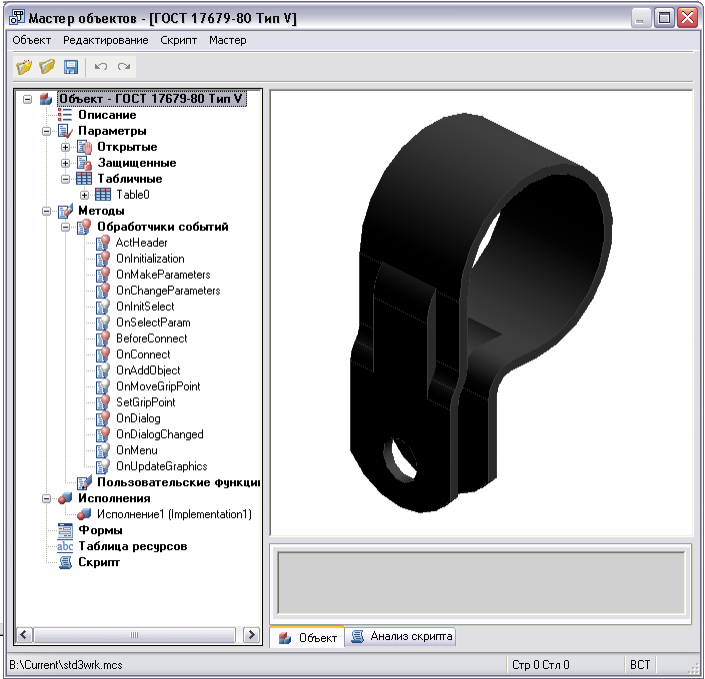Collapse the Исполнения node
The width and height of the screenshot is (705, 679).
point(46,499)
